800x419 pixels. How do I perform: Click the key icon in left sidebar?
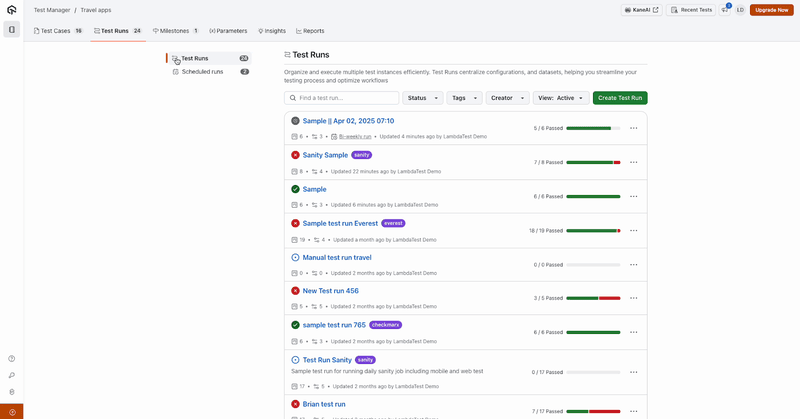(x=11, y=375)
